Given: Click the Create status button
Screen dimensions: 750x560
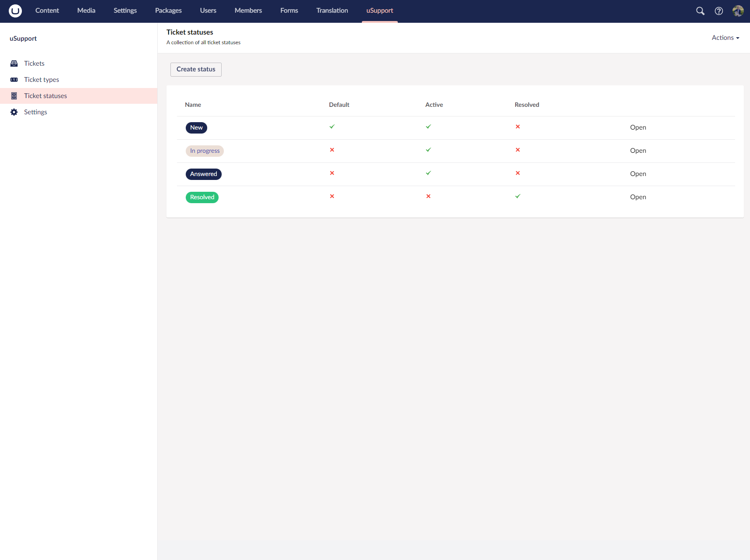Looking at the screenshot, I should [196, 69].
